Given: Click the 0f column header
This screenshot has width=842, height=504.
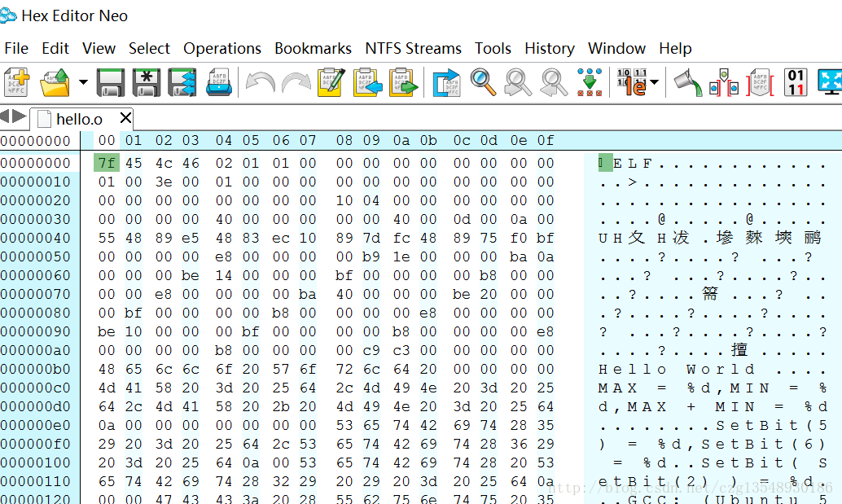Looking at the screenshot, I should point(546,141).
